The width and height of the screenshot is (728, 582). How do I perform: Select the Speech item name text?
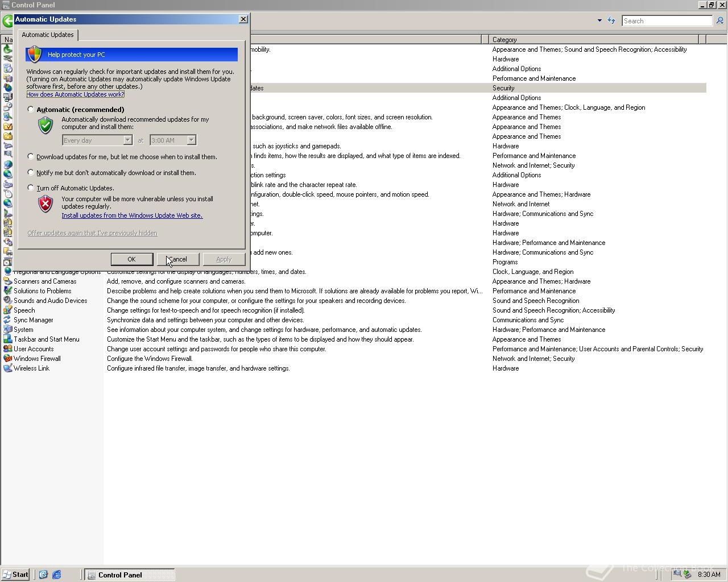click(x=24, y=310)
